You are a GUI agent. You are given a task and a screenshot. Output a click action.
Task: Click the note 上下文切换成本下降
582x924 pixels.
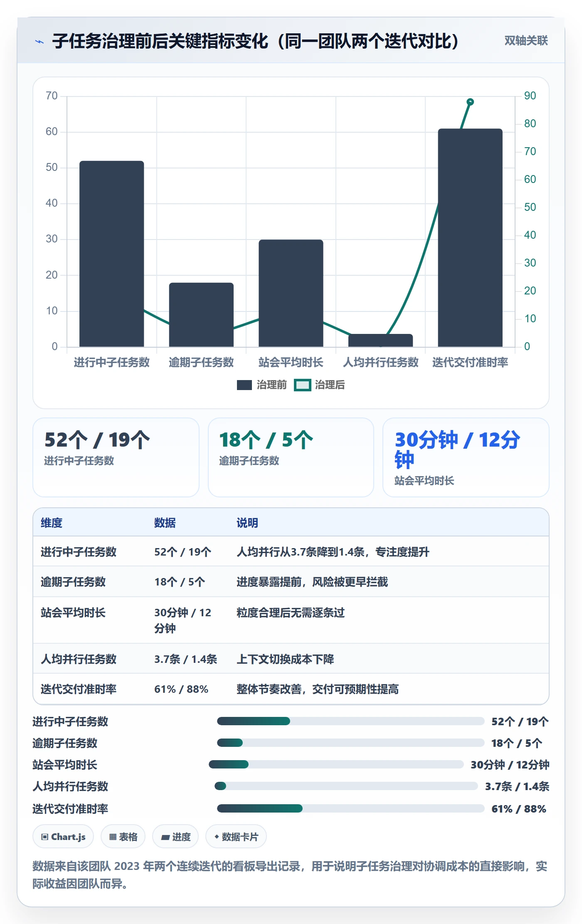285,659
